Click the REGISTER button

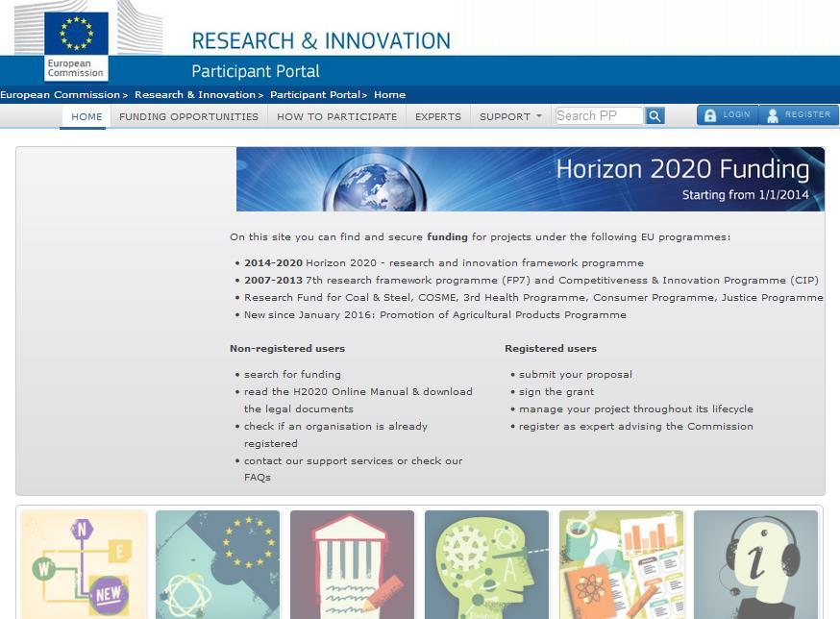coord(799,115)
